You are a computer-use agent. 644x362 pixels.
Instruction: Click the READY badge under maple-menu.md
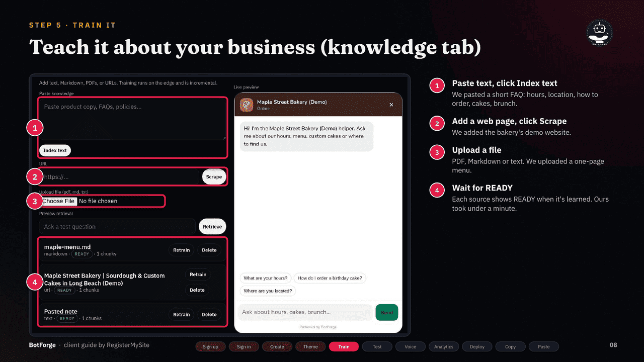(x=82, y=254)
